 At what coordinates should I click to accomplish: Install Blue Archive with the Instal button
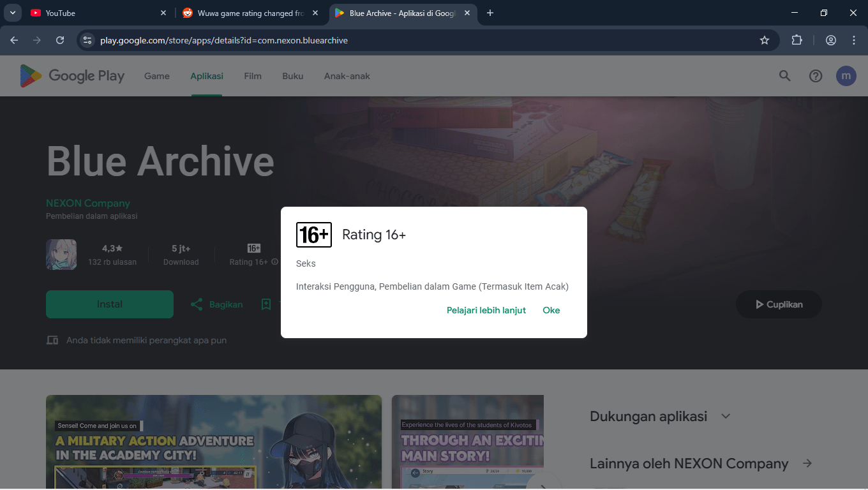pyautogui.click(x=110, y=304)
